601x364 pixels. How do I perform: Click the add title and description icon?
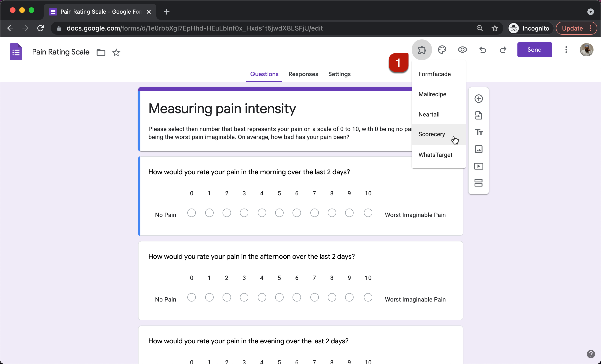click(x=479, y=132)
